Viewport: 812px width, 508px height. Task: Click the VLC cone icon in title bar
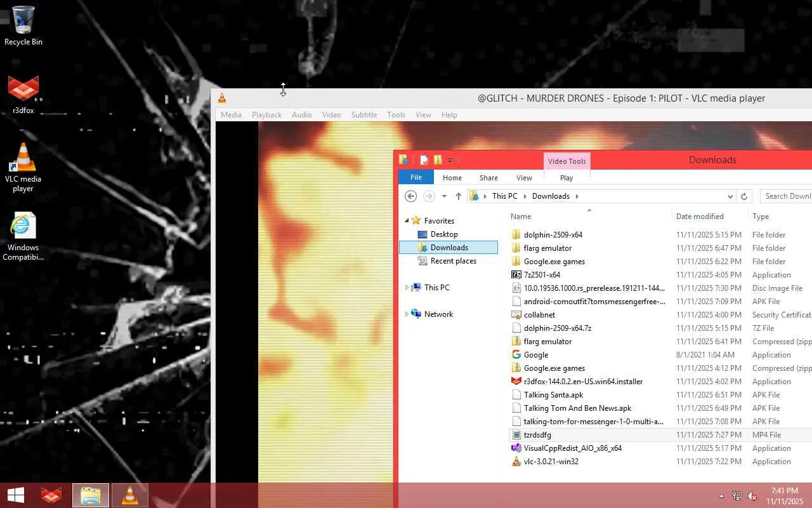click(x=222, y=98)
